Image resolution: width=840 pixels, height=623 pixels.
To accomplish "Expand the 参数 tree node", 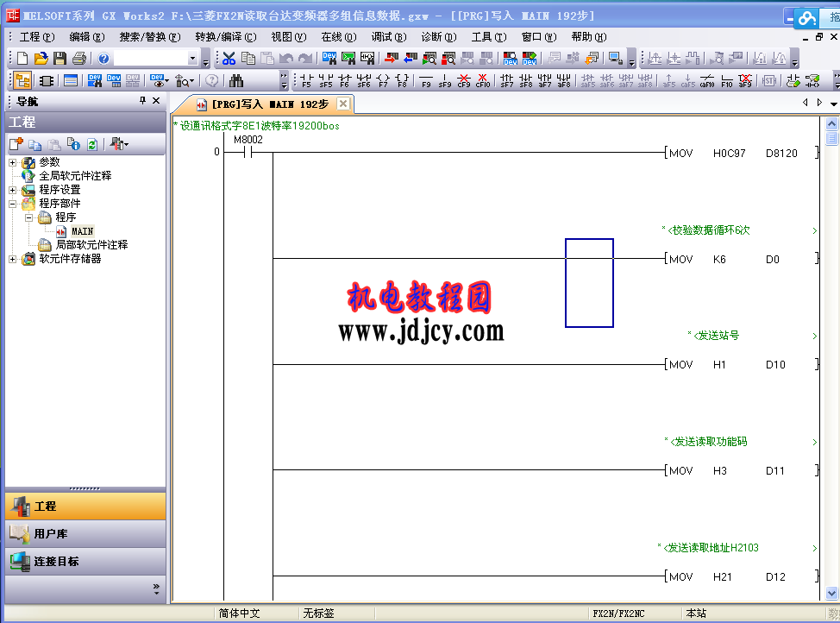I will [13, 162].
